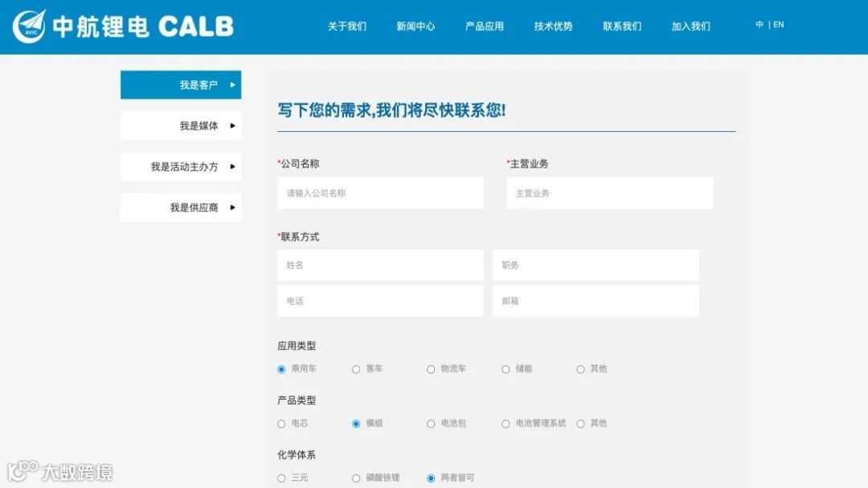The image size is (868, 488).
Task: Select 电池包 product type radio
Action: [431, 424]
